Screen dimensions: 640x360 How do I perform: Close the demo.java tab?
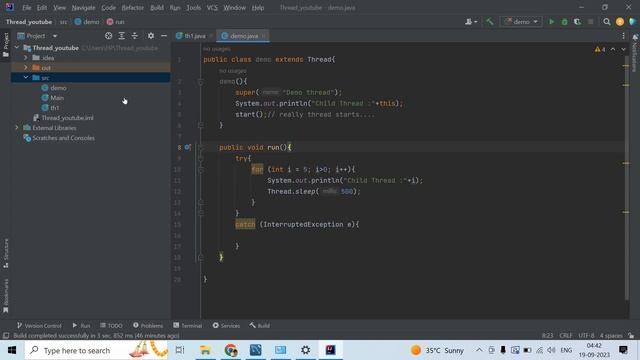(x=264, y=36)
